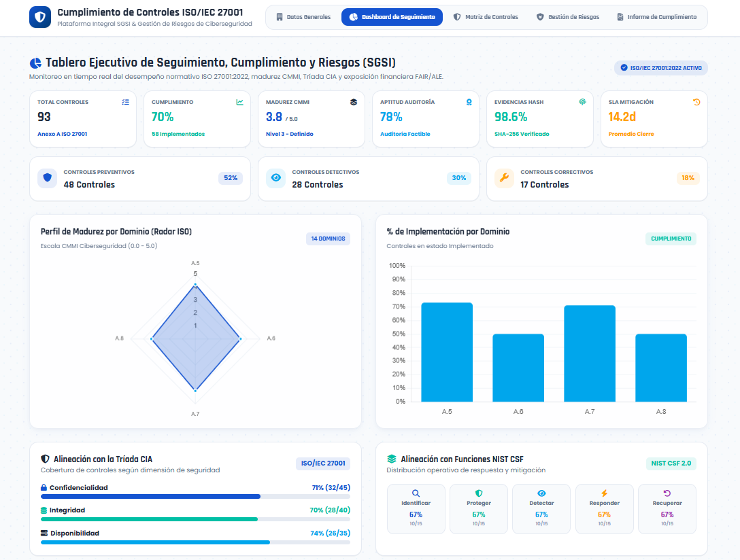The width and height of the screenshot is (740, 560).
Task: Click the Promedio Cierre label
Action: point(631,134)
